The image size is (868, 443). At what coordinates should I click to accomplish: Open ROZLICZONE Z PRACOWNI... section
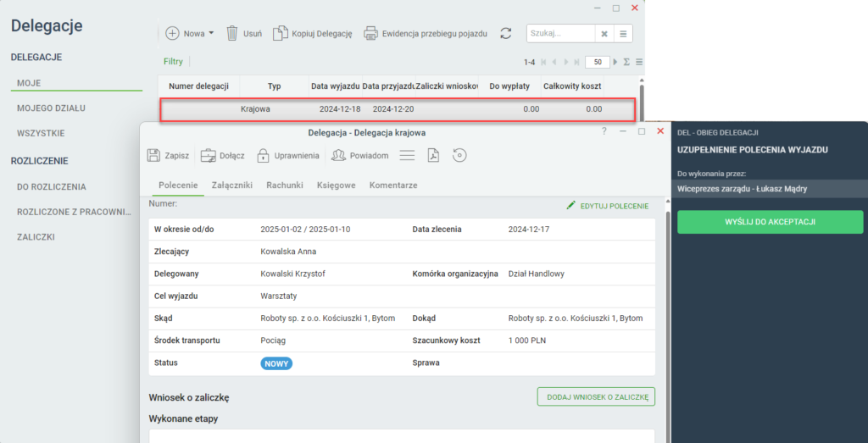pos(76,212)
